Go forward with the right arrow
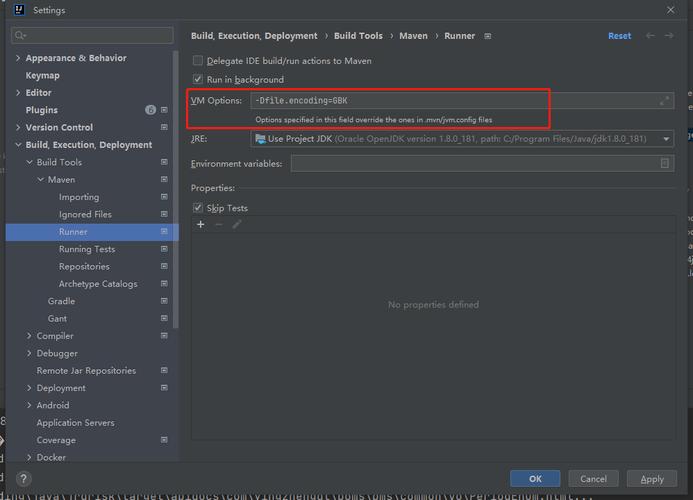Screen dimensions: 693x500 tap(669, 36)
